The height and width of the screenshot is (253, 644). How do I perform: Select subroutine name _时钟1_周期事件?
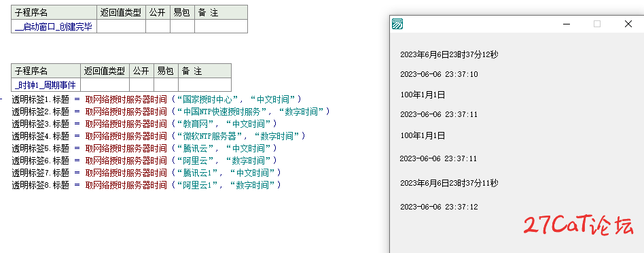(x=46, y=85)
